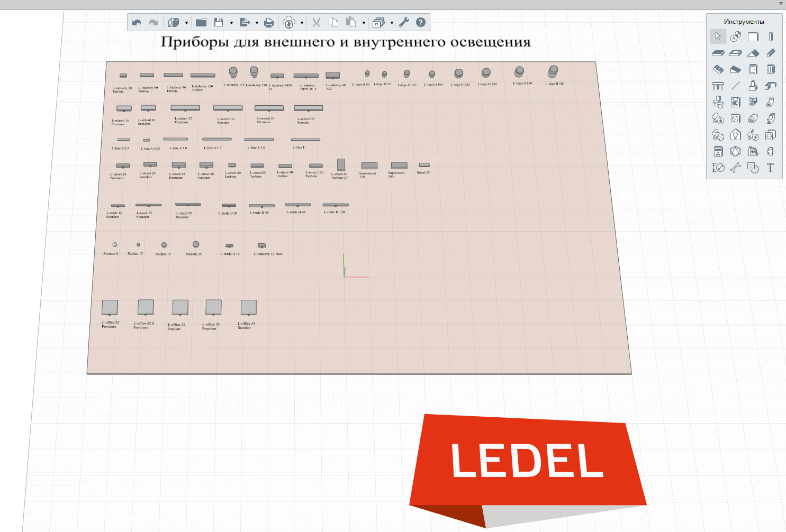786x532 pixels.
Task: Select the Isolated foundation tool
Action: coord(753,86)
